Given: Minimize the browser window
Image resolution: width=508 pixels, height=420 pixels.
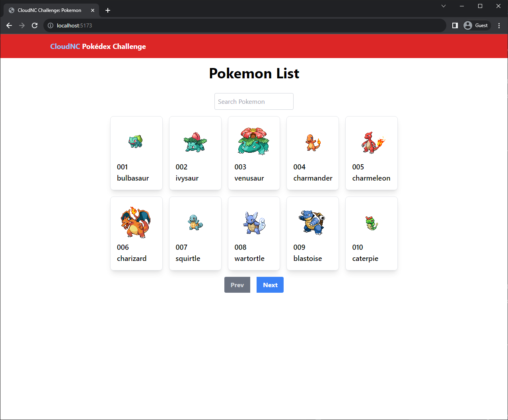Looking at the screenshot, I should [x=462, y=6].
